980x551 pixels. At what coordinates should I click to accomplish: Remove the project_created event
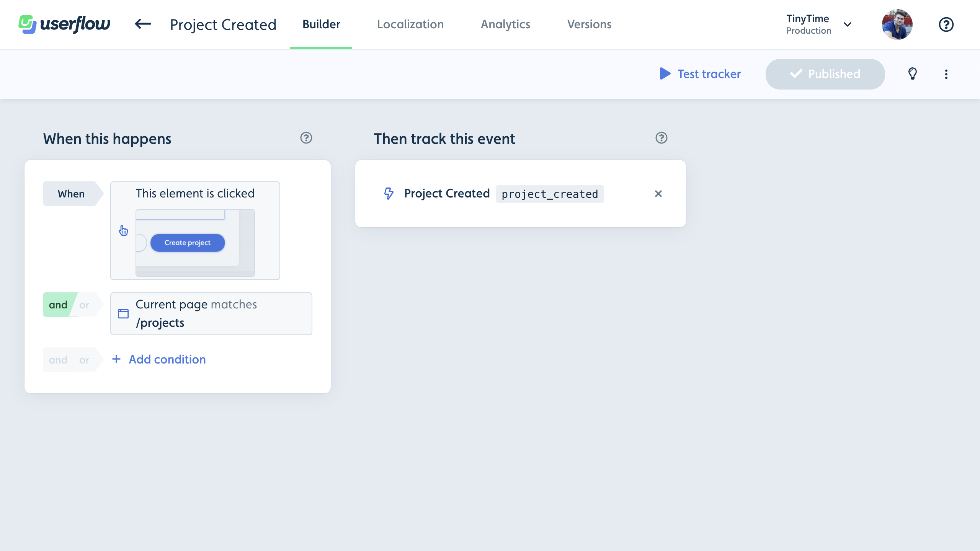click(658, 194)
